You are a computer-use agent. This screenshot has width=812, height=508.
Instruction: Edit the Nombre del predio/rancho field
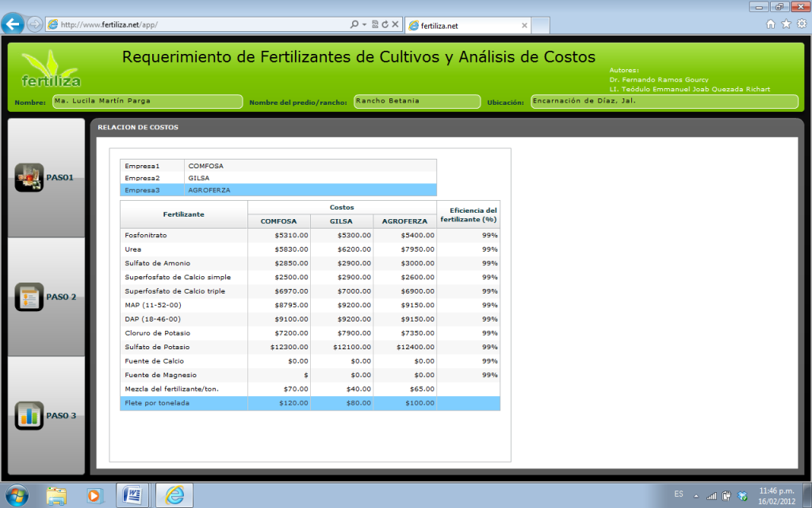click(417, 102)
